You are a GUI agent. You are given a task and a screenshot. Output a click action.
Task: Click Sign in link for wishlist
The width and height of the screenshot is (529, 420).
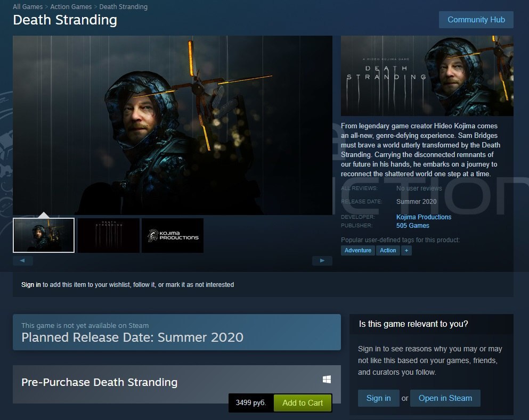click(x=31, y=284)
